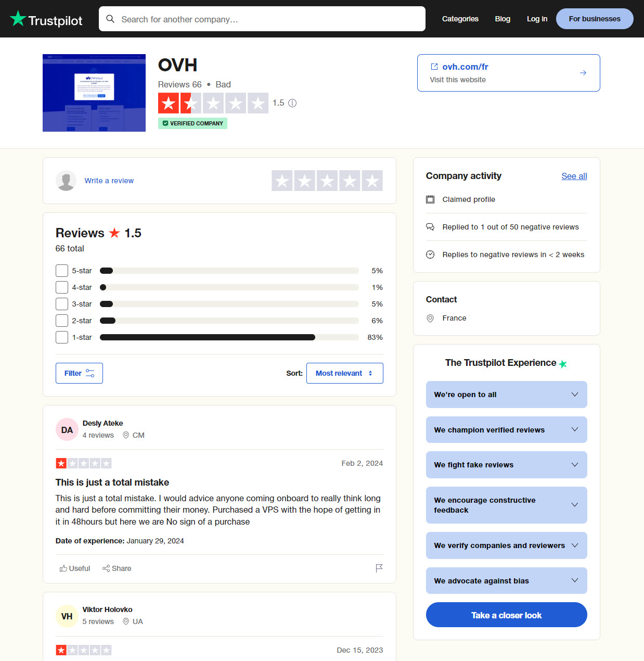Screen dimensions: 644x661
Task: Click the Feb 2, 2024 review date
Action: [362, 463]
